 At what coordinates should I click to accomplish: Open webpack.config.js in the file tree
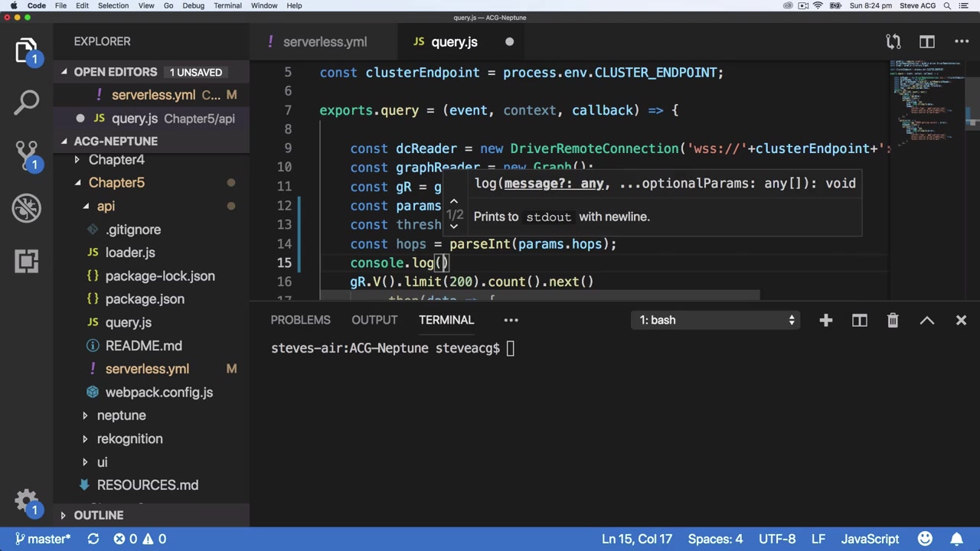point(158,393)
